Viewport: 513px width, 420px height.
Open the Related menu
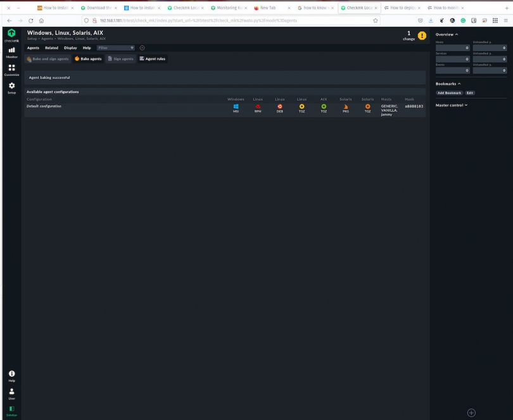click(51, 48)
